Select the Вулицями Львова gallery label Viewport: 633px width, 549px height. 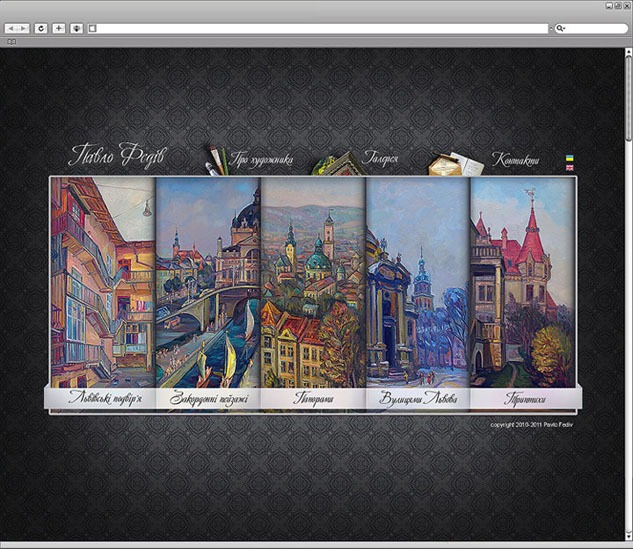click(x=418, y=398)
